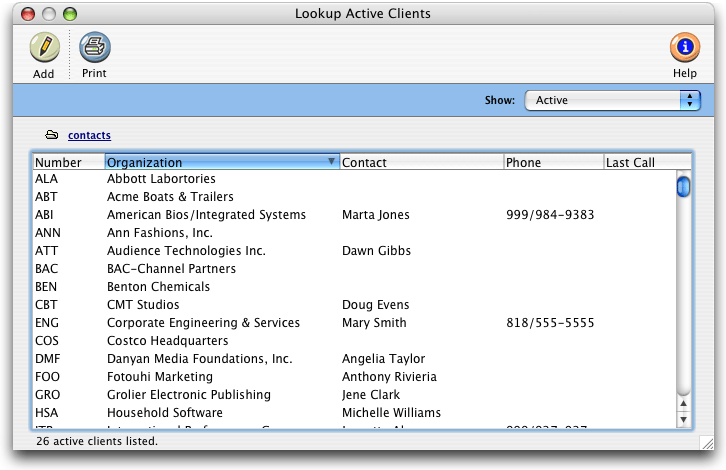
Task: Click client number ANN
Action: 48,233
